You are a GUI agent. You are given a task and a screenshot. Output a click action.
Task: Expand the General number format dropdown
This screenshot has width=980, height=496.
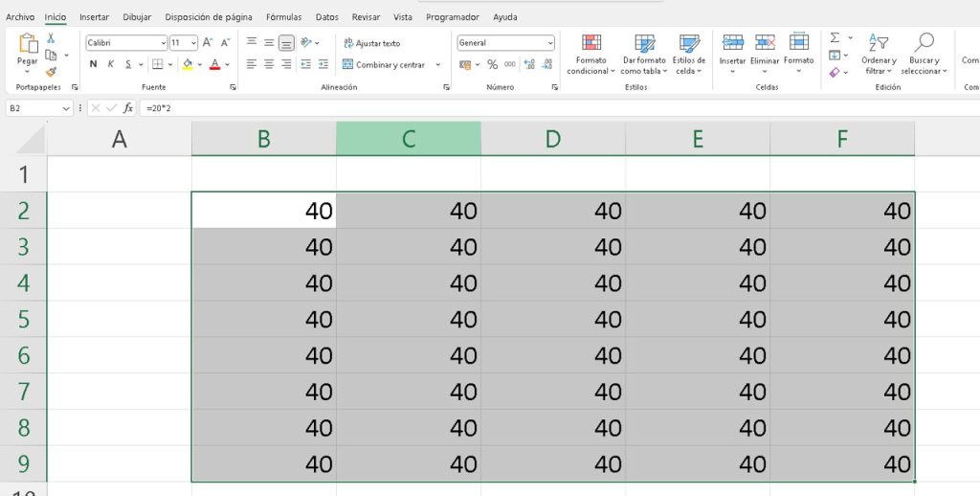(x=549, y=43)
